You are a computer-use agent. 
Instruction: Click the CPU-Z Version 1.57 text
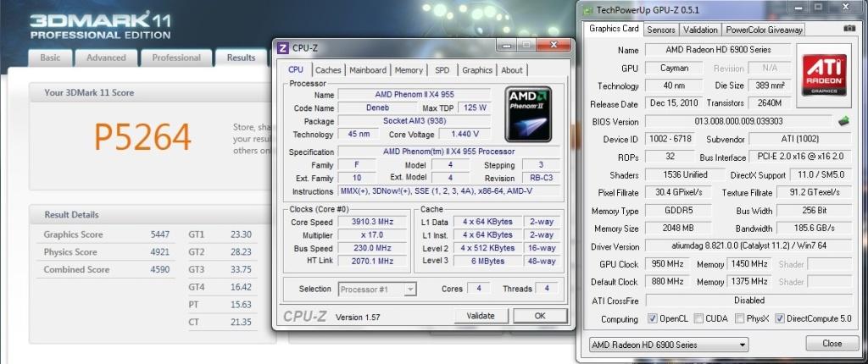pyautogui.click(x=359, y=317)
